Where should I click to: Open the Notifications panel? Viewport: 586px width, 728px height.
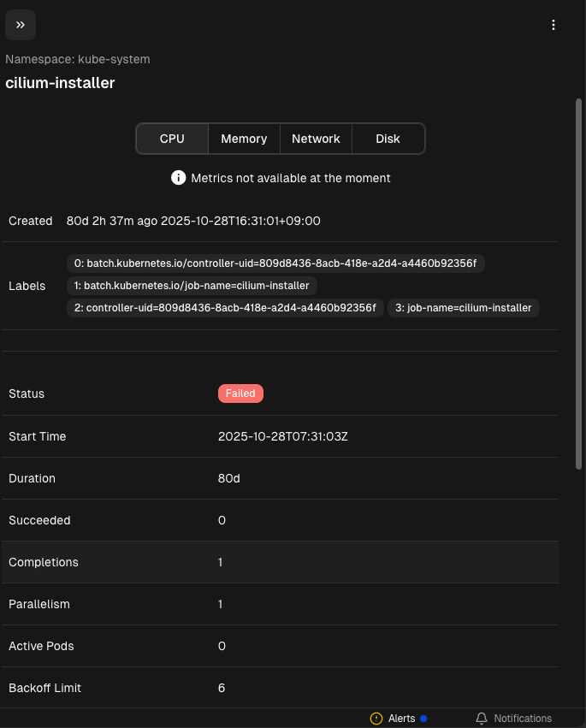pos(522,719)
